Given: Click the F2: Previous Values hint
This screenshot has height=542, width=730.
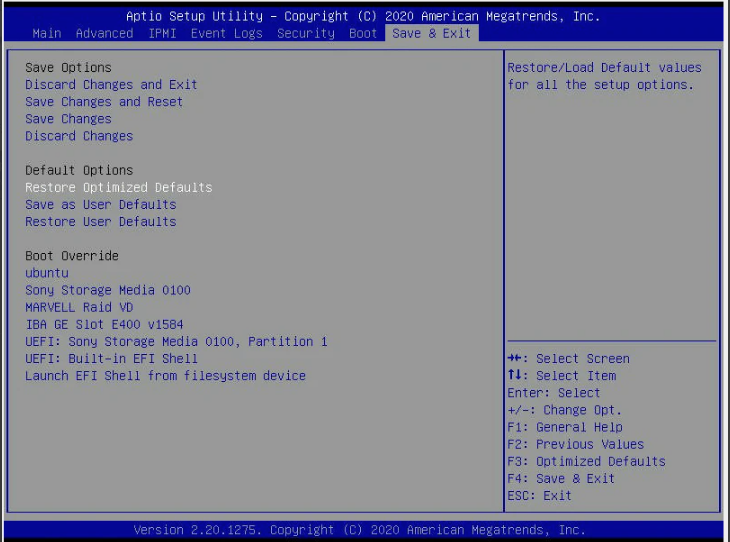Looking at the screenshot, I should point(576,445).
